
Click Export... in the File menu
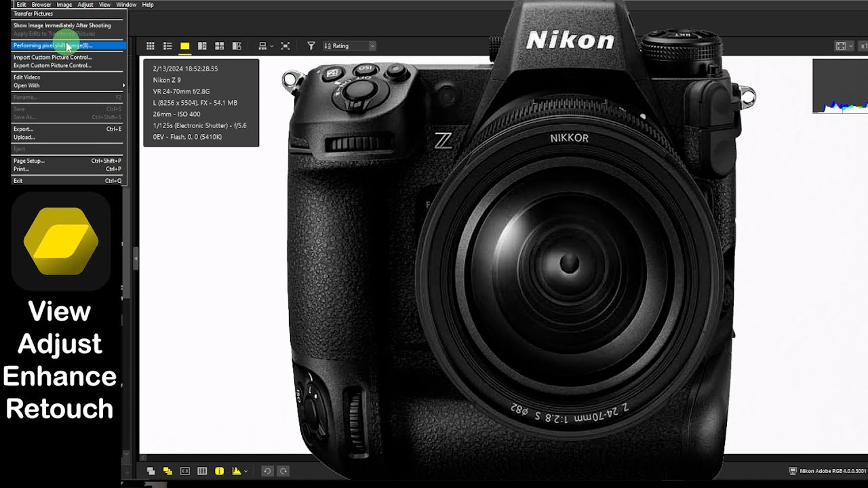(68, 129)
